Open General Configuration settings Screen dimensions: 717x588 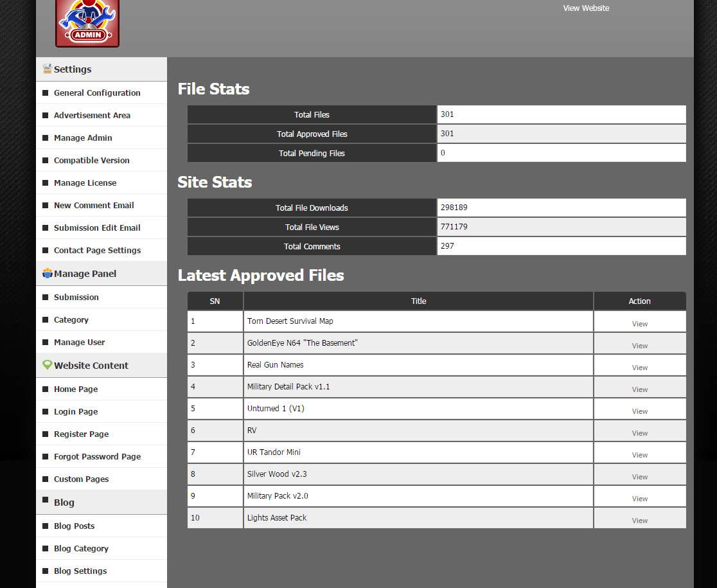(x=97, y=93)
